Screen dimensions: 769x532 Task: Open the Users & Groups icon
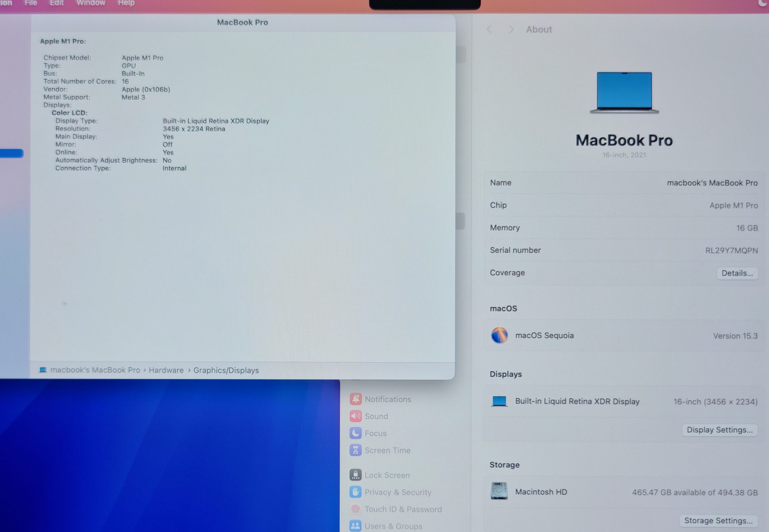[355, 526]
